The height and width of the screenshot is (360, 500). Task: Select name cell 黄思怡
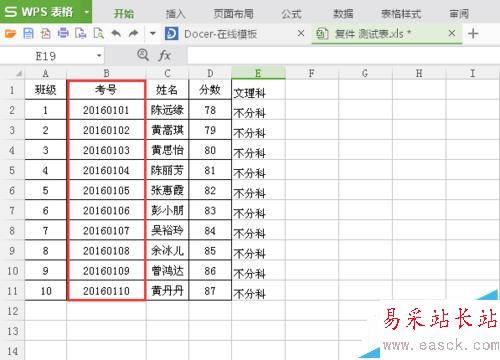pos(167,150)
